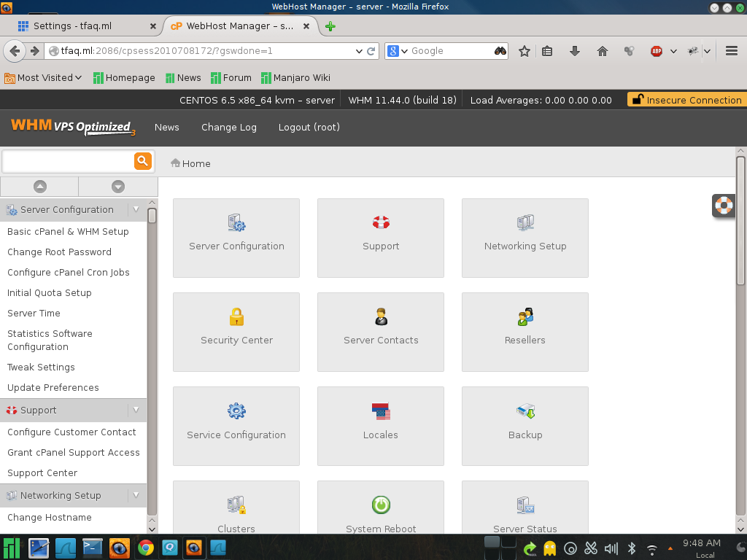Open the Resellers icon
Viewport: 747px width, 560px height.
point(525,317)
